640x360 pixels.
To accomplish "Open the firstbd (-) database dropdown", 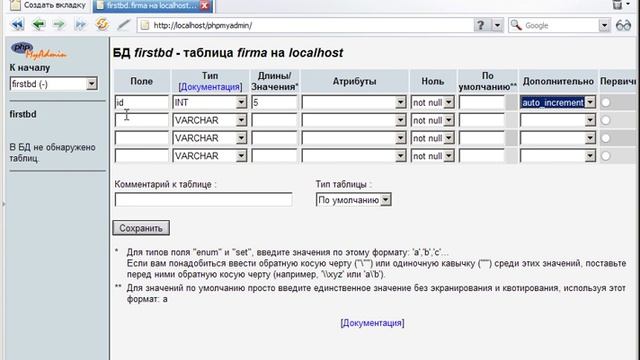I will click(53, 84).
